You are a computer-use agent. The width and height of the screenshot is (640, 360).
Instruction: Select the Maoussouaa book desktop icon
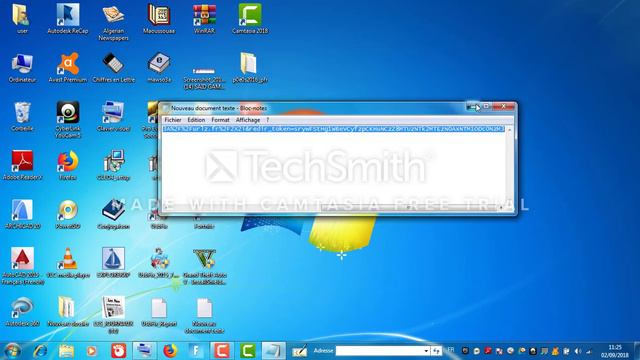(x=159, y=20)
